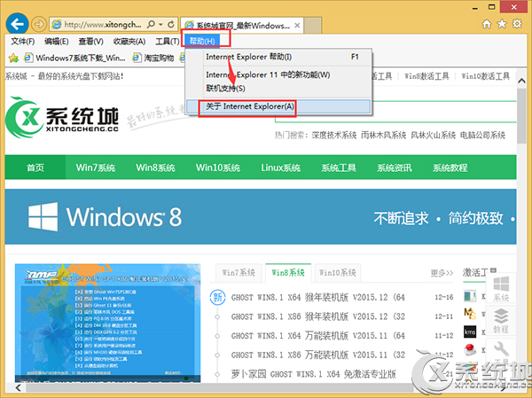Screen dimensions: 532x398
Task: Click 电脑公司系统 hot search link
Action: [483, 136]
